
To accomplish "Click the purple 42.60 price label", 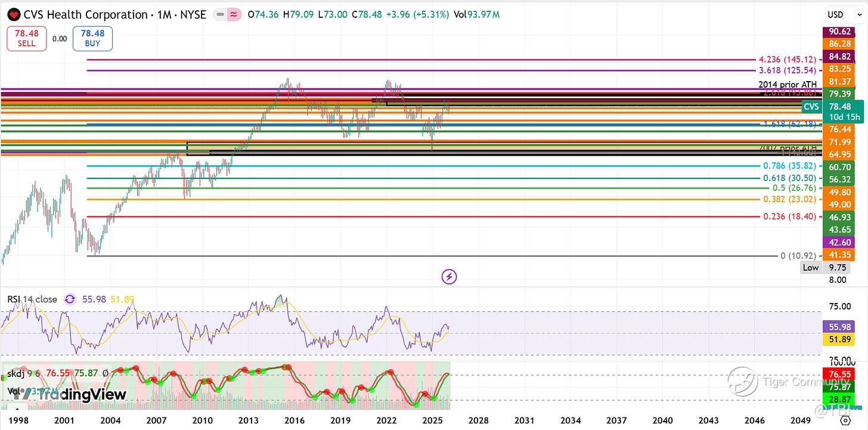I will click(838, 242).
